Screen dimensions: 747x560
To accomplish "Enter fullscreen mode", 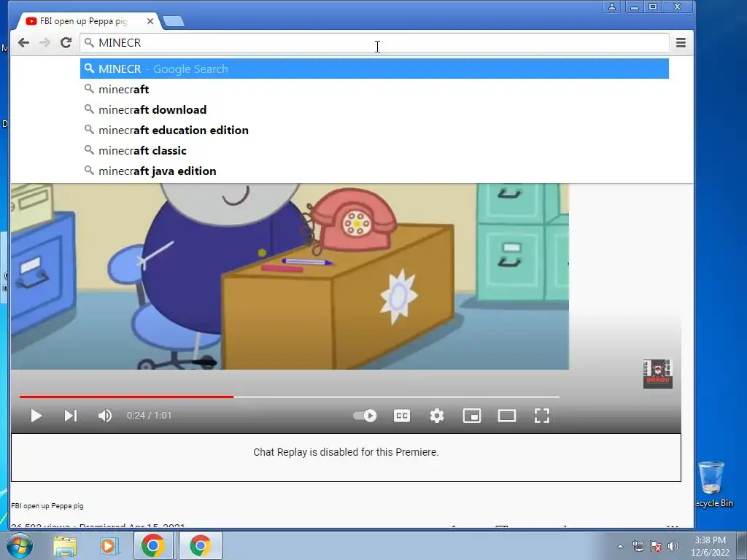I will 542,416.
